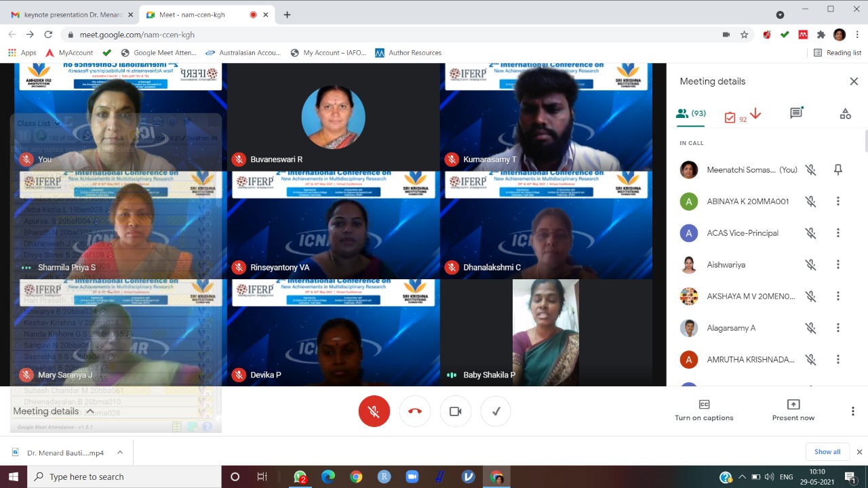This screenshot has height=488, width=868.
Task: Expand download options for Dr. Menard Bauti....mp4
Action: click(x=120, y=452)
